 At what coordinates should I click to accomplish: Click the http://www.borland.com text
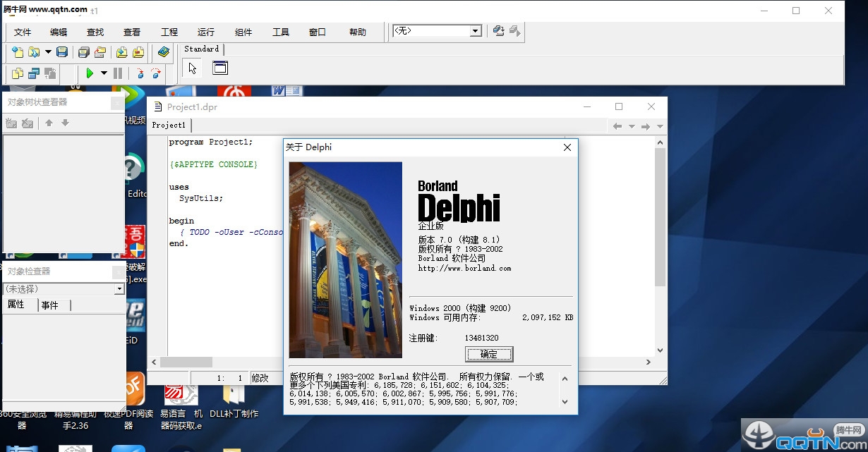[x=464, y=268]
